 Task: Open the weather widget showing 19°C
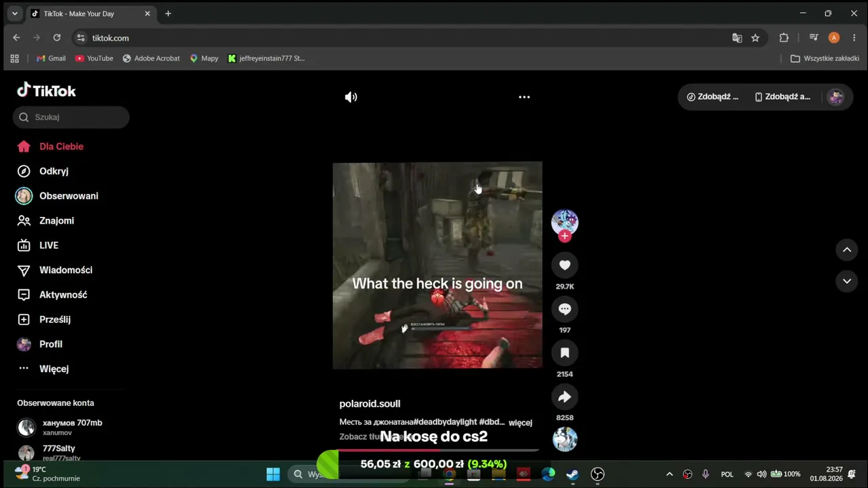[x=47, y=474]
